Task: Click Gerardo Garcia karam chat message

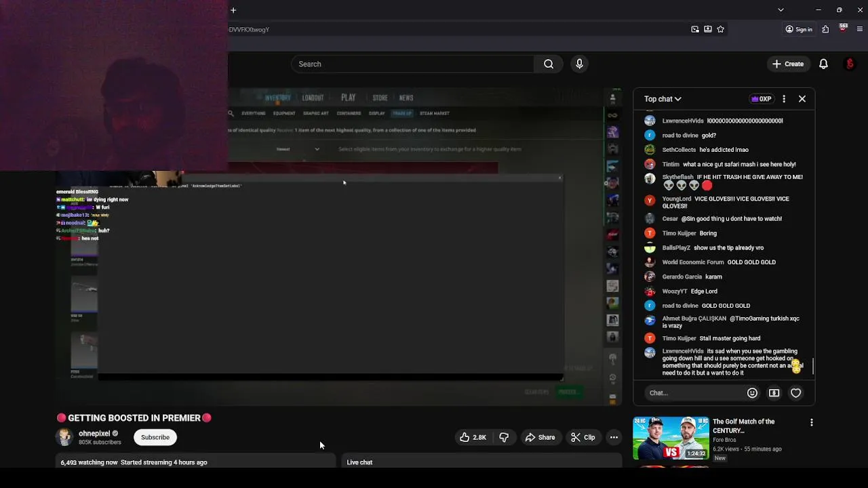Action: click(x=723, y=277)
